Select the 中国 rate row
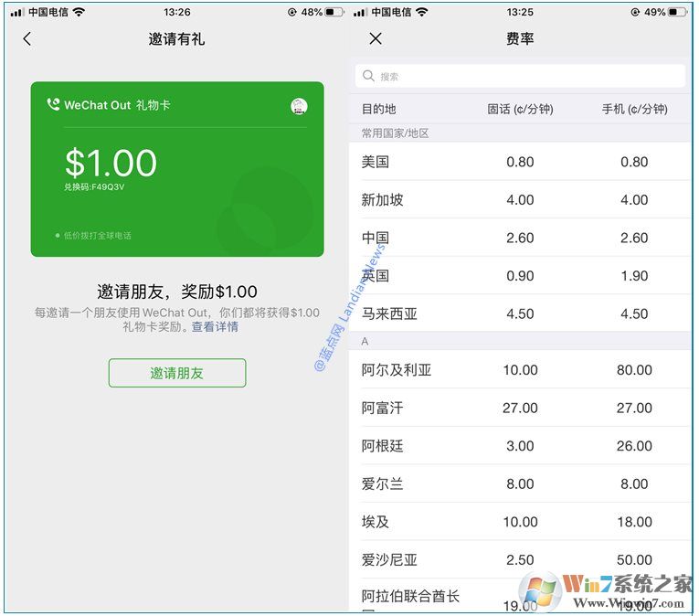The image size is (699, 616). [520, 238]
